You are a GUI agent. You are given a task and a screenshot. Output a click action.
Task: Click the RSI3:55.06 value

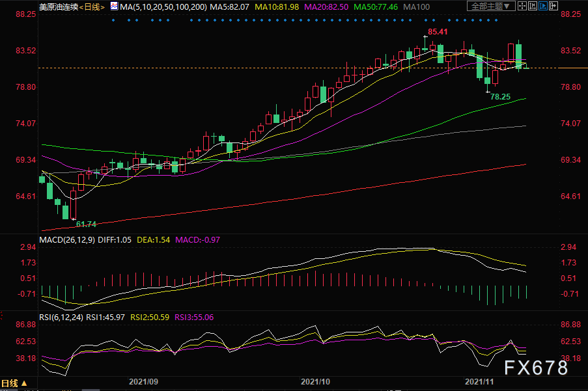coord(194,317)
